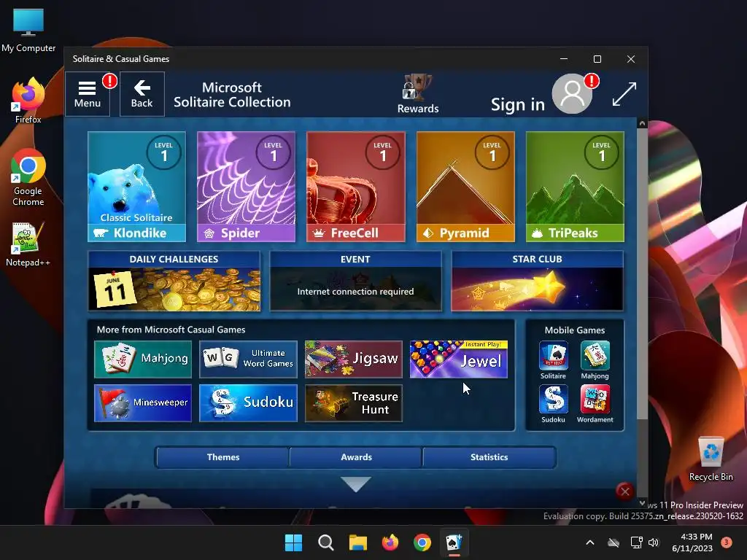This screenshot has width=747, height=560.
Task: Launch the Spider solitaire tile
Action: point(247,187)
